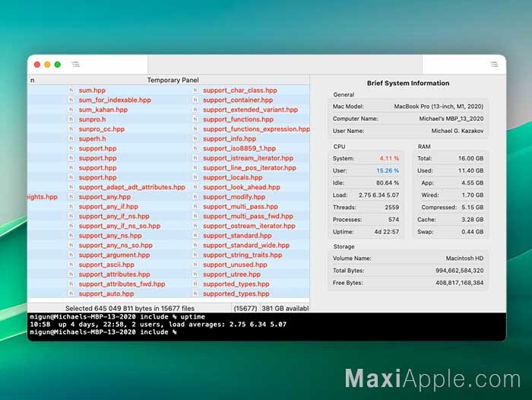Click the file icon next to sum_kahan.hpp
532x400 pixels.
(x=71, y=110)
